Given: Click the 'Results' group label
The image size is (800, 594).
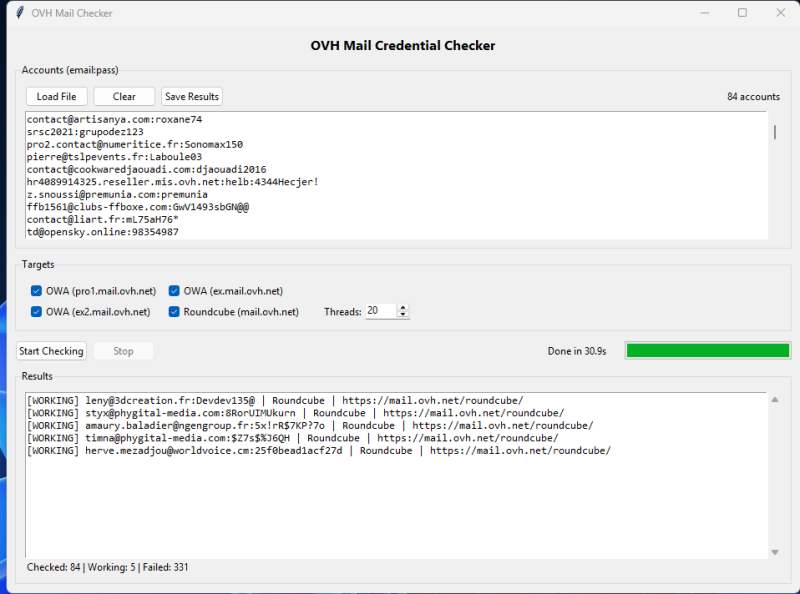Looking at the screenshot, I should [x=37, y=376].
